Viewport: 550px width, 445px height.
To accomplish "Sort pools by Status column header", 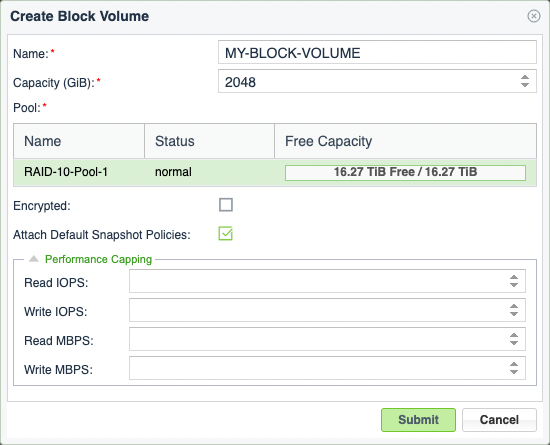I will pyautogui.click(x=209, y=141).
